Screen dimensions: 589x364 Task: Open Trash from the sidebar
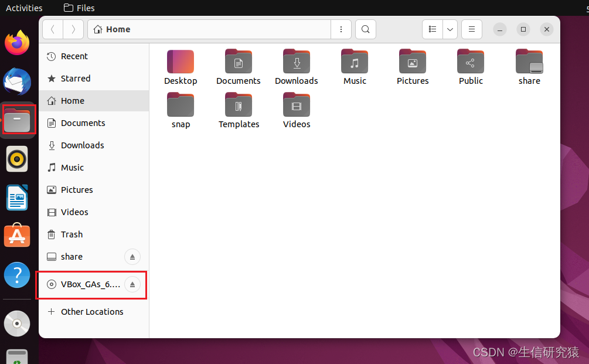coord(72,234)
